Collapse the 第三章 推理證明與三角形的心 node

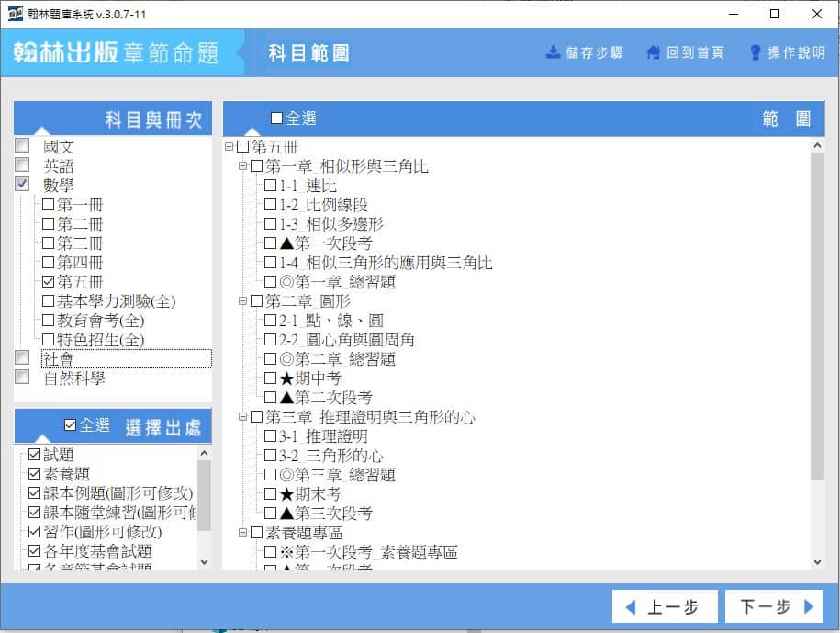point(242,416)
